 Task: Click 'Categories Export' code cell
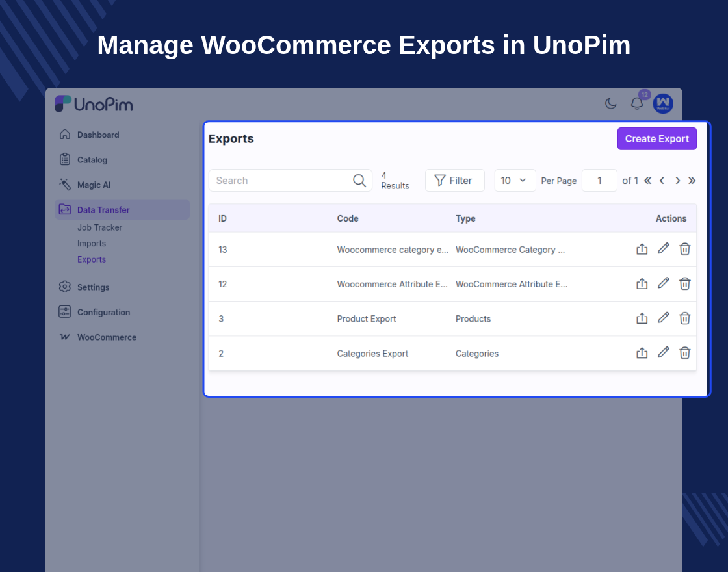click(372, 354)
